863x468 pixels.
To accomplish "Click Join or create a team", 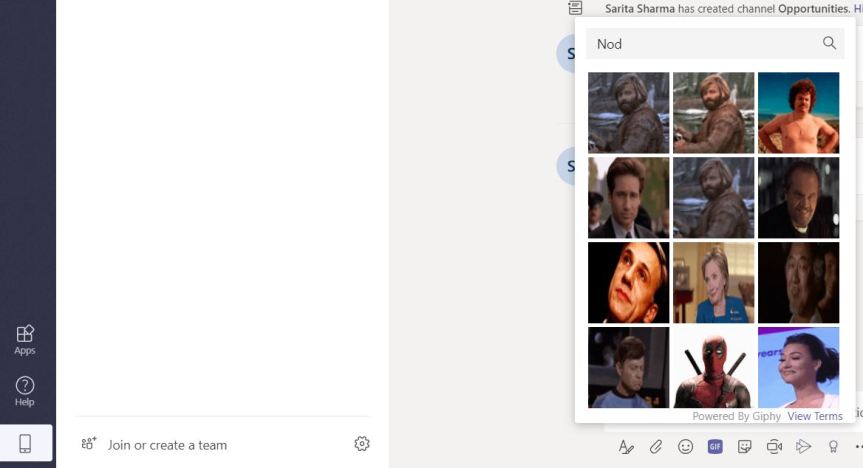I will (167, 445).
